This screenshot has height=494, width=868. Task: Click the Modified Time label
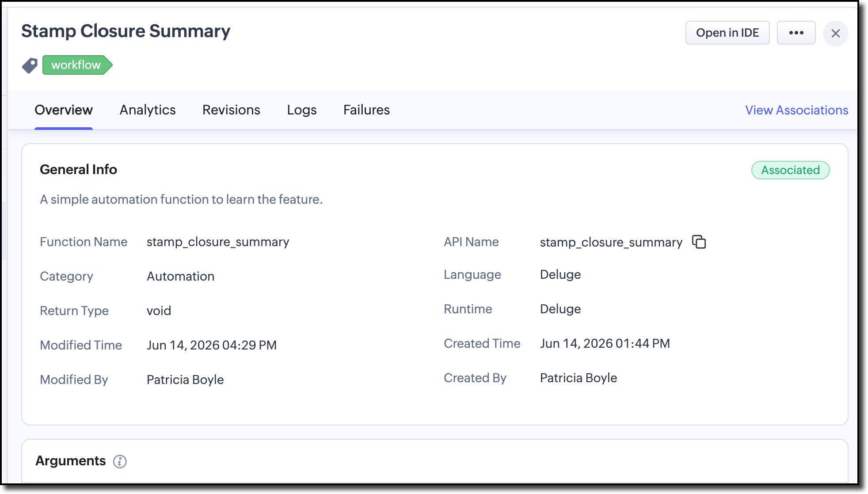pos(81,346)
